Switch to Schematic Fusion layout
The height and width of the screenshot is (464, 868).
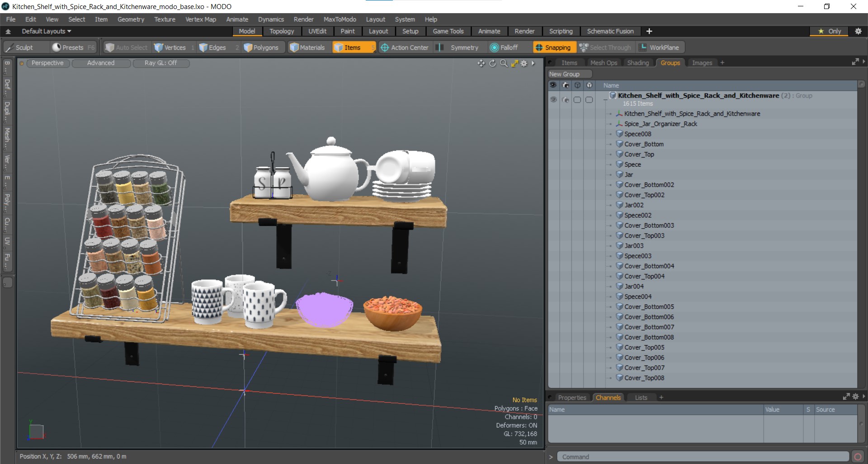pos(610,31)
